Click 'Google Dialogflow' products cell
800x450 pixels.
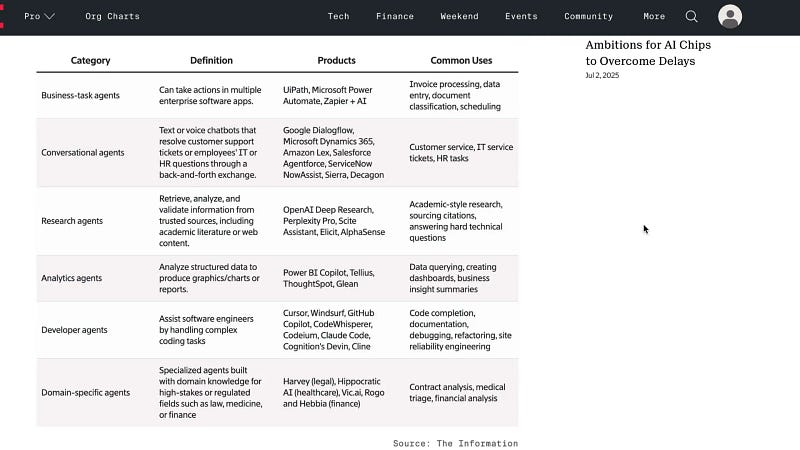[333, 153]
